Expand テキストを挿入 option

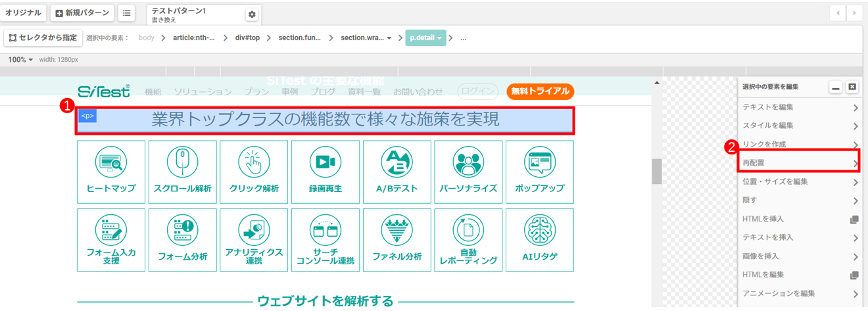tap(800, 237)
